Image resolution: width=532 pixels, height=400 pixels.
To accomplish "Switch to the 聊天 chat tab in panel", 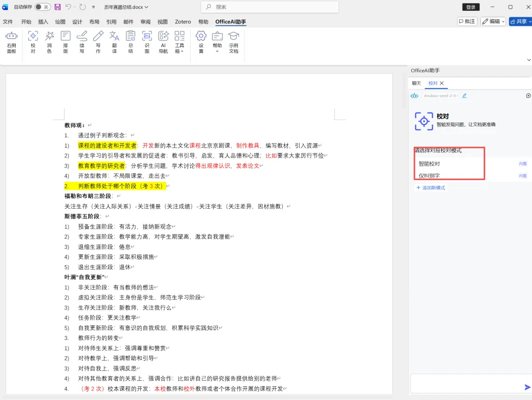I will pyautogui.click(x=416, y=83).
